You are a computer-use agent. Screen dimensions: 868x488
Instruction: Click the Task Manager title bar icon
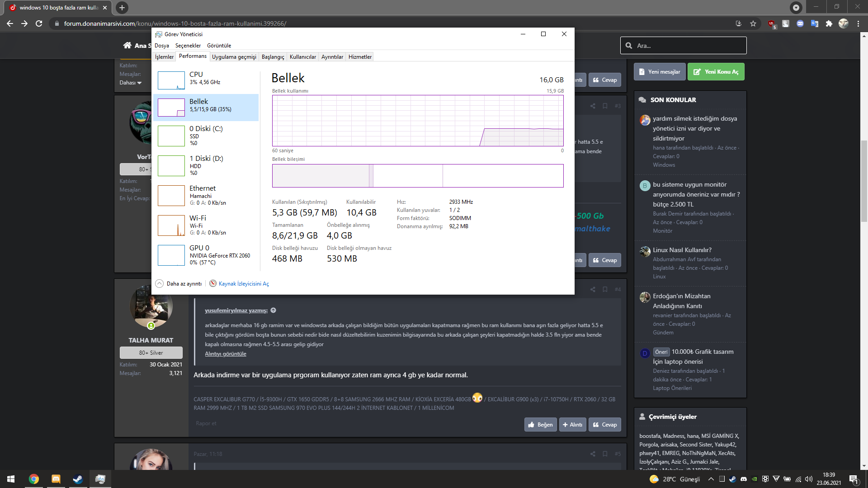[x=158, y=34]
